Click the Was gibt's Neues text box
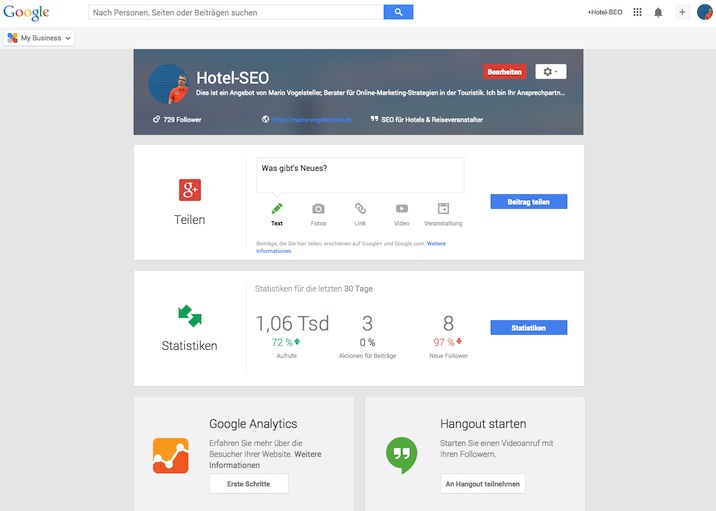This screenshot has height=511, width=716. coord(360,175)
